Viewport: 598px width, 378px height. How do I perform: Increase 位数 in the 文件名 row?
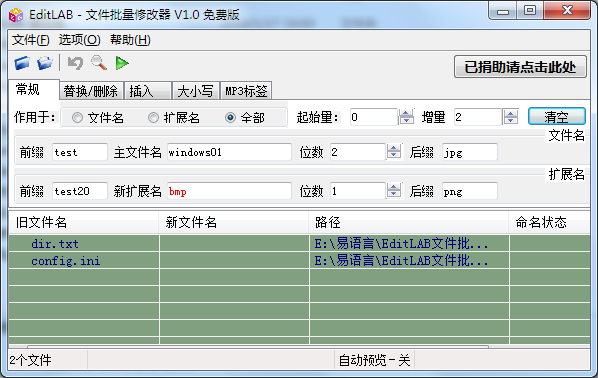pos(394,148)
